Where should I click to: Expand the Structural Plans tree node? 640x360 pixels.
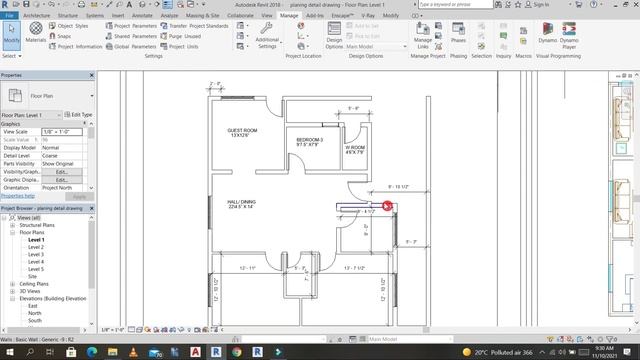pos(12,225)
